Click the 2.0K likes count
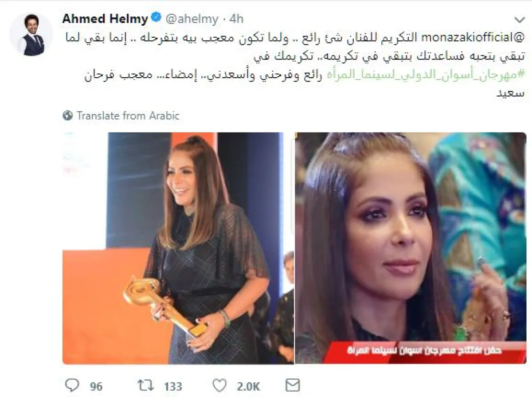The height and width of the screenshot is (397, 532). [x=247, y=385]
